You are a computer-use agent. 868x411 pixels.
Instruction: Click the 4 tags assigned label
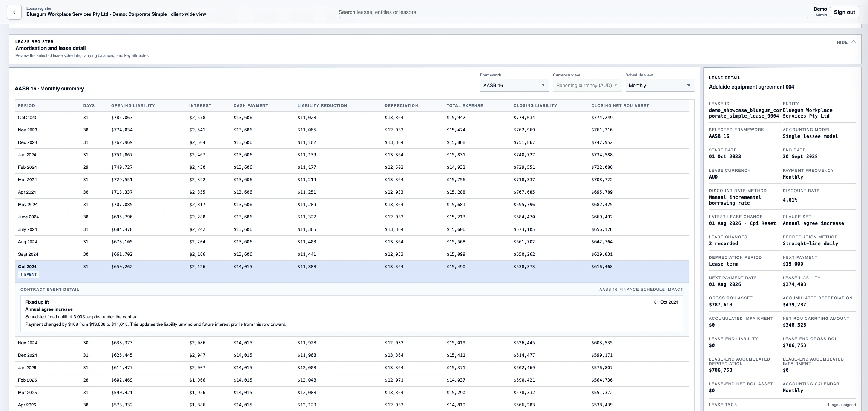(x=841, y=405)
